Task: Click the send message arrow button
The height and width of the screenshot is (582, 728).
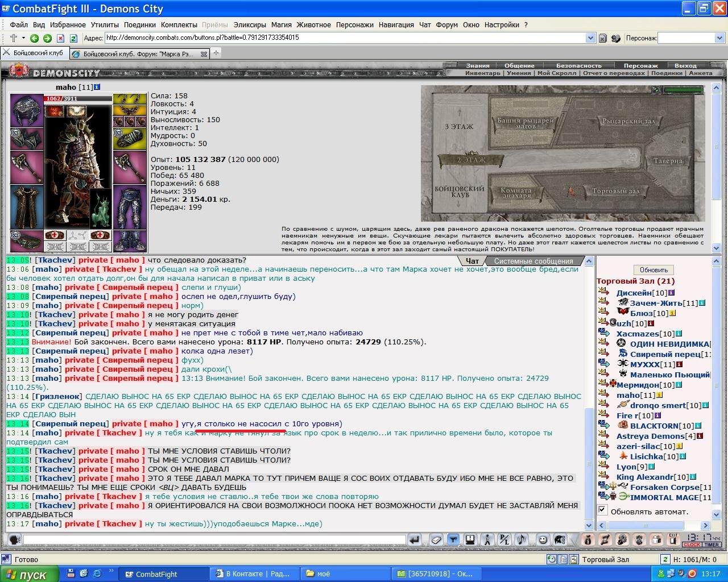Action: 415,540
